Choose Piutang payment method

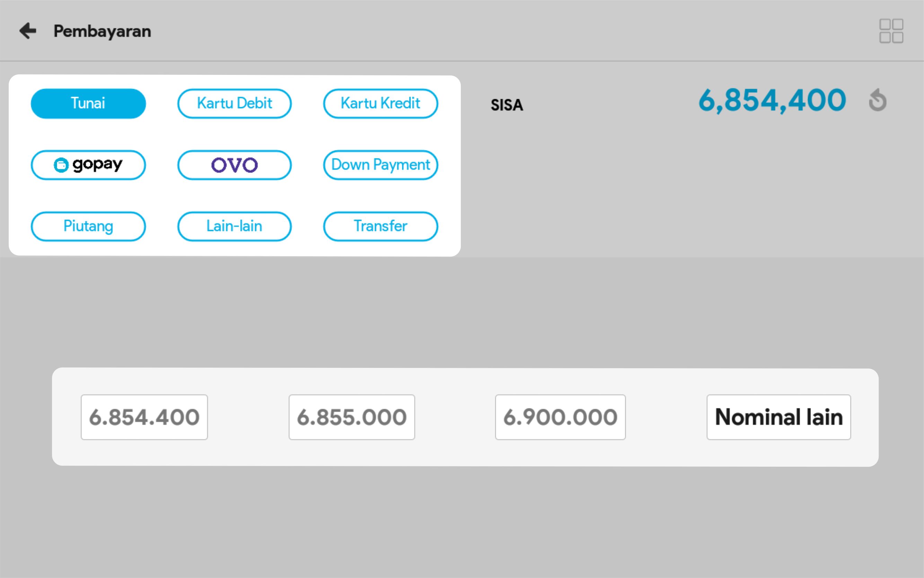tap(88, 226)
